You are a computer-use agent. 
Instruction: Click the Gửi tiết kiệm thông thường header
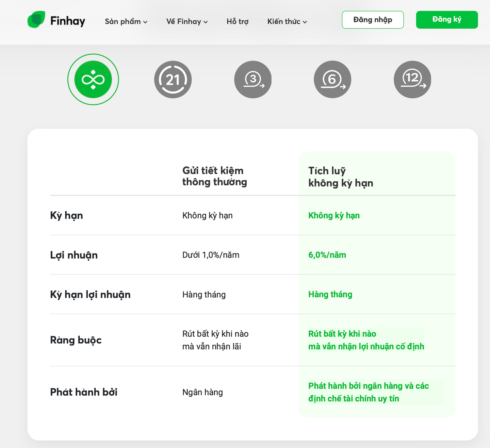(x=215, y=176)
